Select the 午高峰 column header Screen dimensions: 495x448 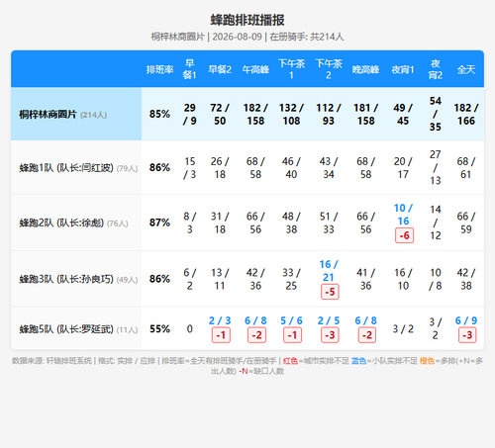[x=255, y=69]
